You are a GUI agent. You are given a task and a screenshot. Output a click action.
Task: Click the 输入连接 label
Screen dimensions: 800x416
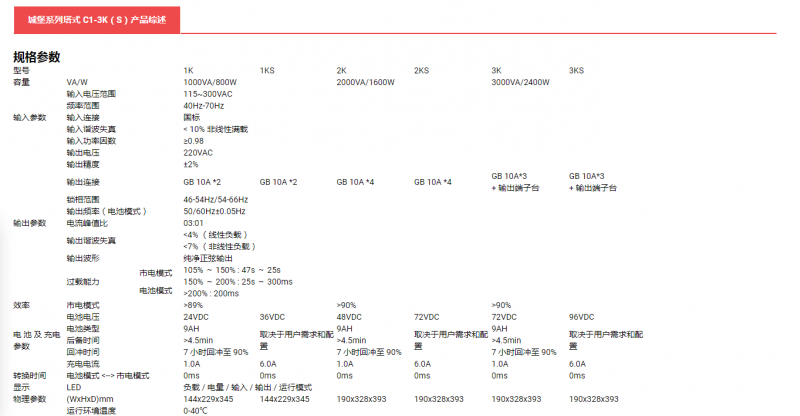pyautogui.click(x=83, y=117)
